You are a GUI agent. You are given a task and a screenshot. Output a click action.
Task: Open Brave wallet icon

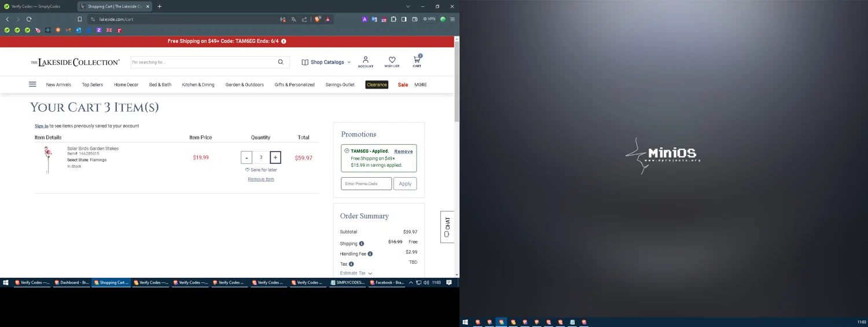click(x=414, y=19)
